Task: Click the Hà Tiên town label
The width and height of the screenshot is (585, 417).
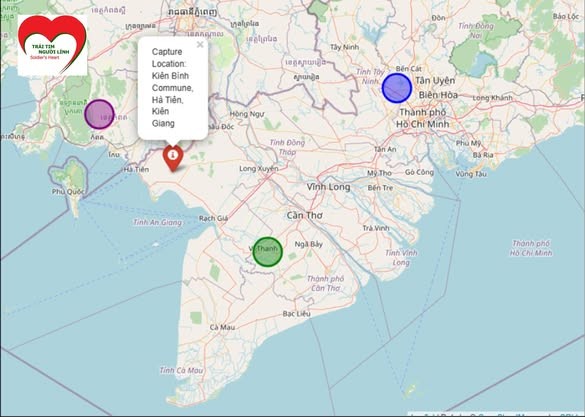Action: [x=136, y=169]
